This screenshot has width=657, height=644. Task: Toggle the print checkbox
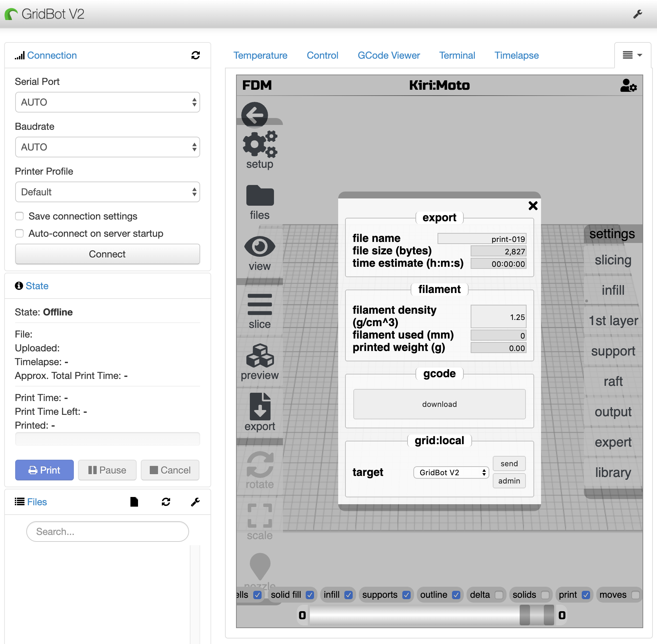pyautogui.click(x=586, y=595)
